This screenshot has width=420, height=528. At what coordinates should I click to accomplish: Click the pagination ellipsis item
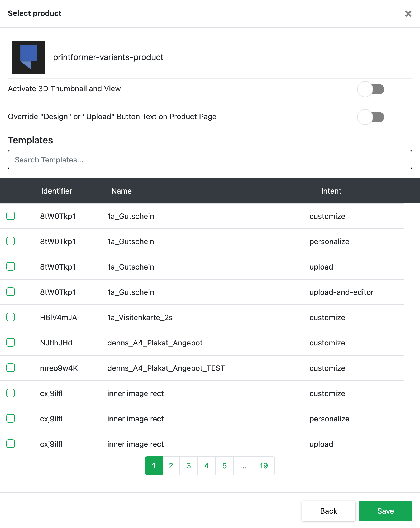tap(243, 466)
